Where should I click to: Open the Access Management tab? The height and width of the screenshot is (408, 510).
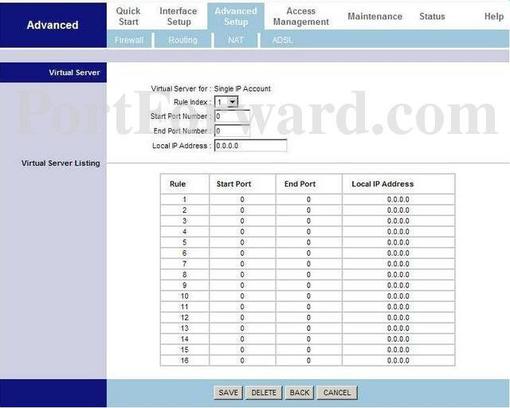coord(301,16)
